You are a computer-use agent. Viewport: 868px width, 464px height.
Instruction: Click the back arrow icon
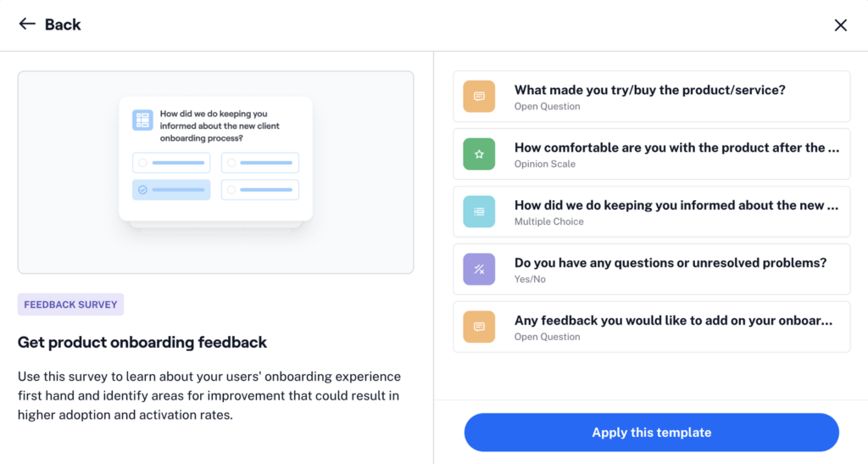27,24
